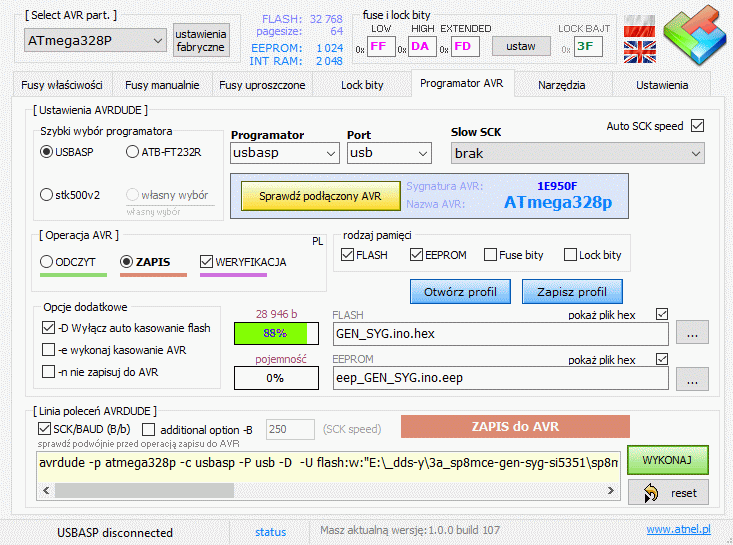Toggle Auto SCK speed checkbox
Screen dimensions: 733x545
coord(698,126)
